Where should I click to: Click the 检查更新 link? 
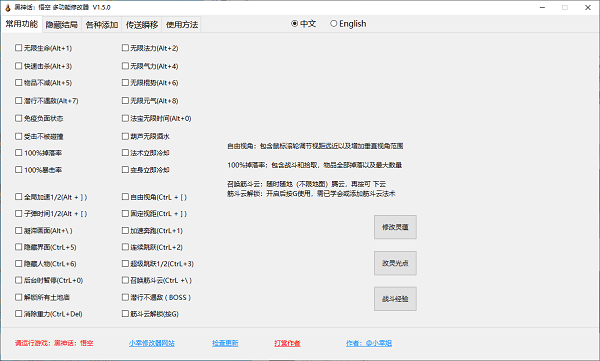click(225, 343)
